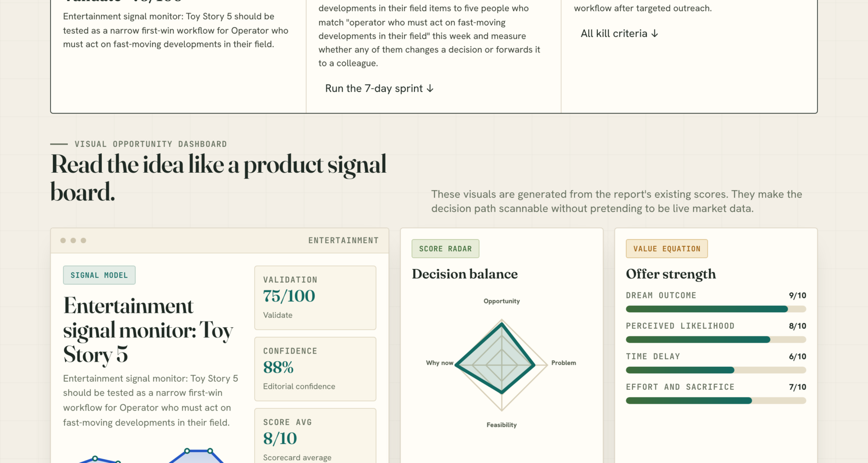Image resolution: width=868 pixels, height=463 pixels.
Task: Click the Confidence 88% card
Action: [315, 369]
